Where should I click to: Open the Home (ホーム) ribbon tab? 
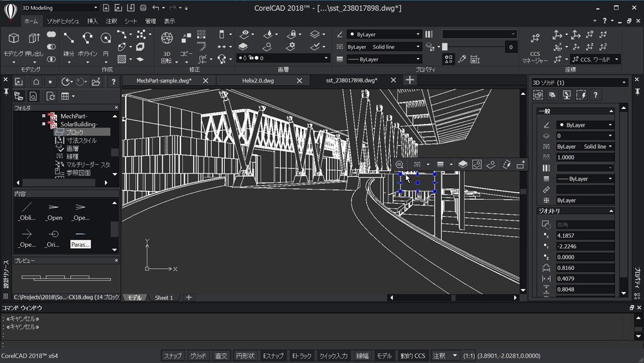(x=31, y=21)
